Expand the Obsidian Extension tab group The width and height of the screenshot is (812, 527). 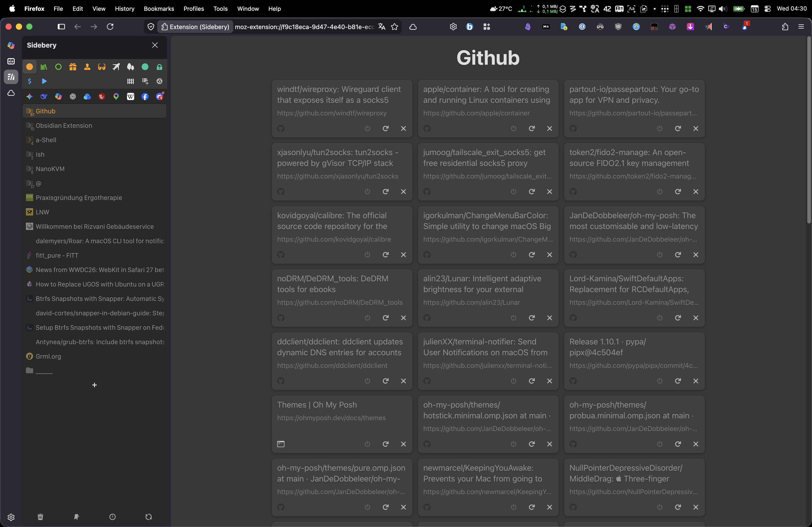[30, 126]
